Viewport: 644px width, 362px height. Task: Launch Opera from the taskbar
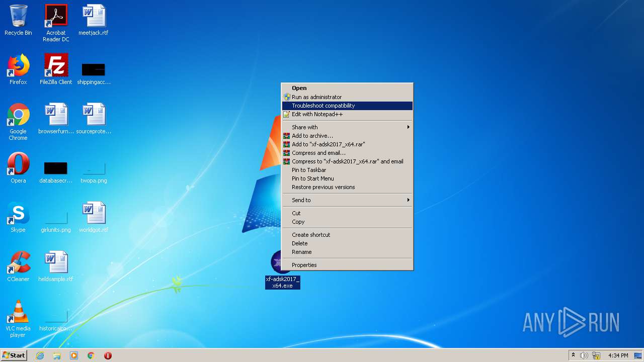(108, 355)
